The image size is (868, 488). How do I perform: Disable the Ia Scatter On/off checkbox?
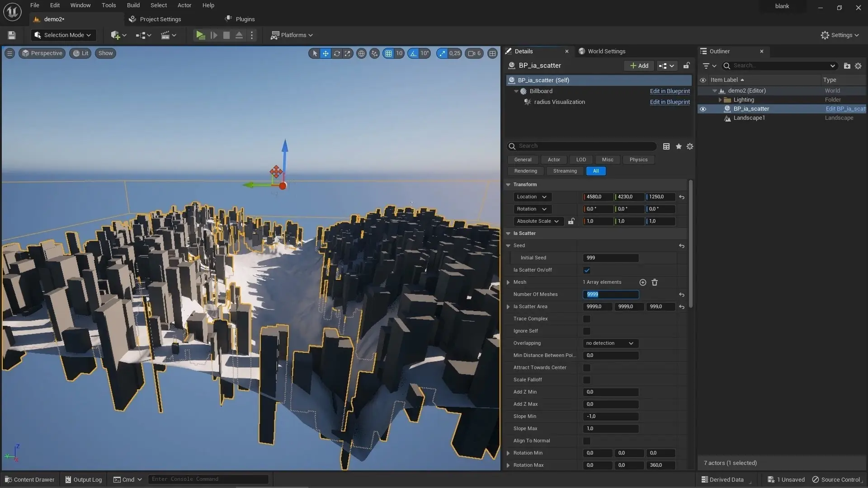(x=587, y=270)
